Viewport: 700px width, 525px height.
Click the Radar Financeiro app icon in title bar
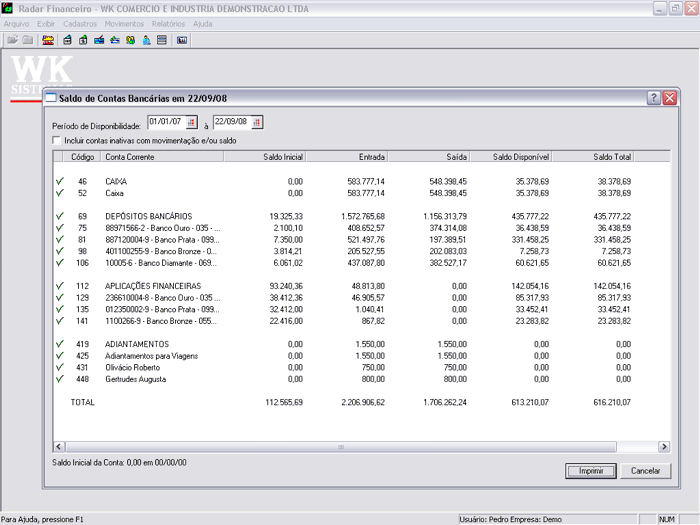8,8
